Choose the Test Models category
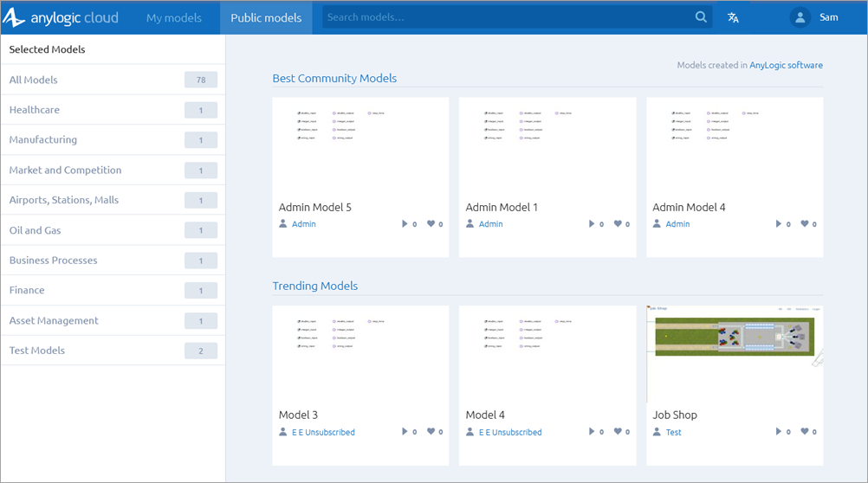The height and width of the screenshot is (483, 868). click(x=37, y=351)
